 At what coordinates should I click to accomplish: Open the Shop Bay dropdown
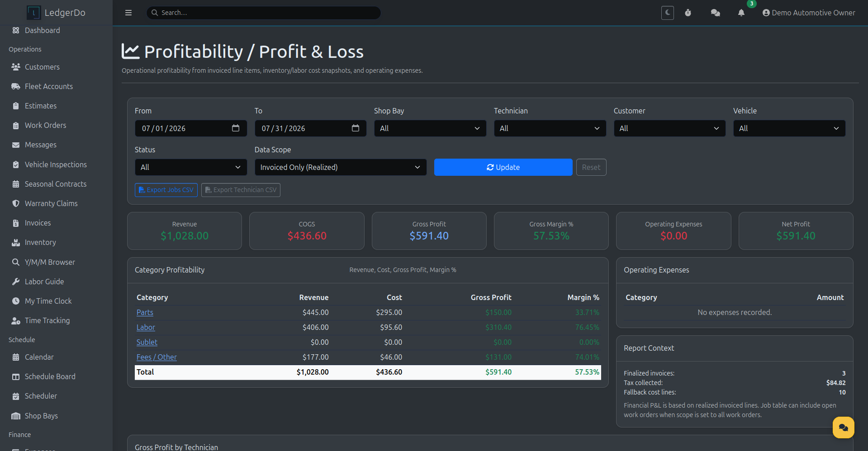pos(430,128)
